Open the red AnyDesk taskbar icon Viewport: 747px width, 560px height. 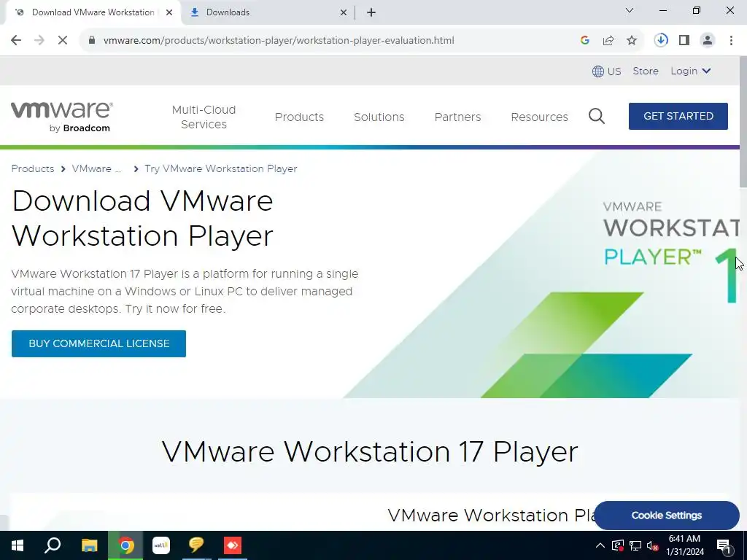coord(233,545)
